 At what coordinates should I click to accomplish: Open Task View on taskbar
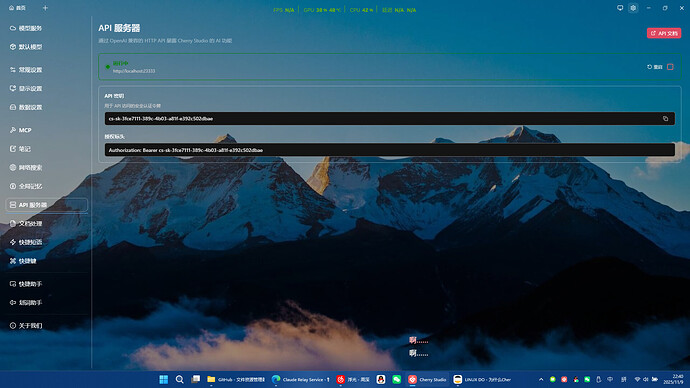[x=196, y=379]
